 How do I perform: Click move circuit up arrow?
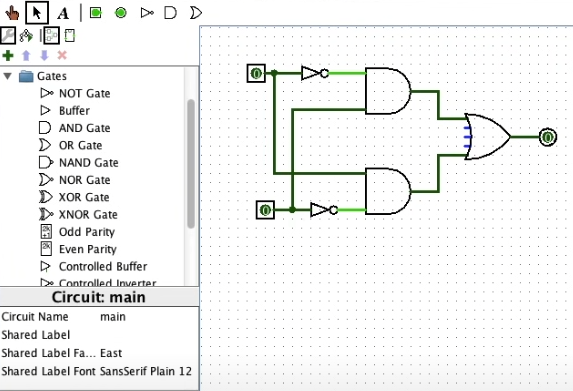[26, 56]
